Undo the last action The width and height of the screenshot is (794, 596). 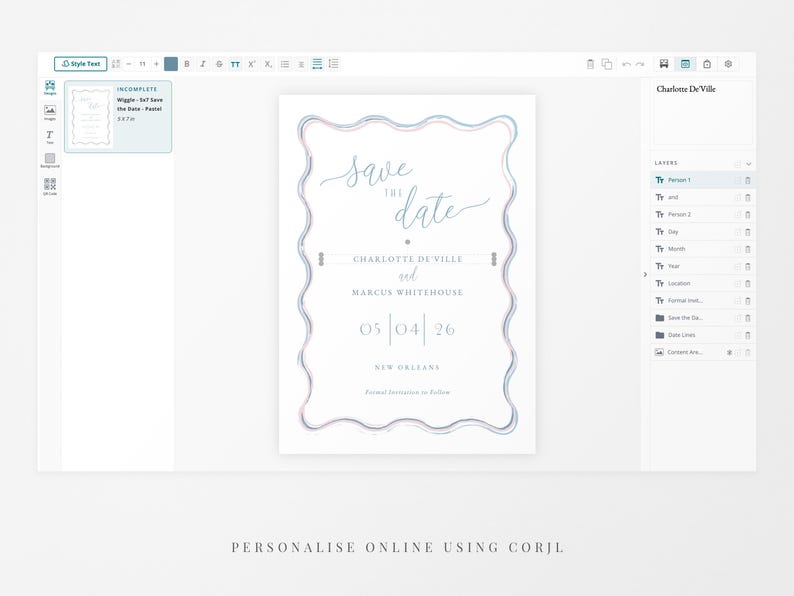[626, 64]
